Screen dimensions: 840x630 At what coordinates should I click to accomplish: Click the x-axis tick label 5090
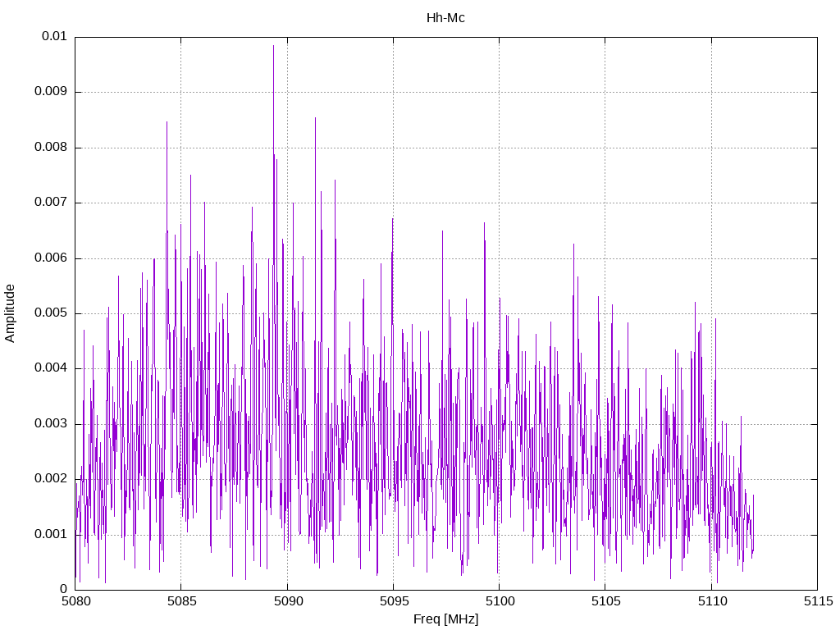tap(288, 601)
